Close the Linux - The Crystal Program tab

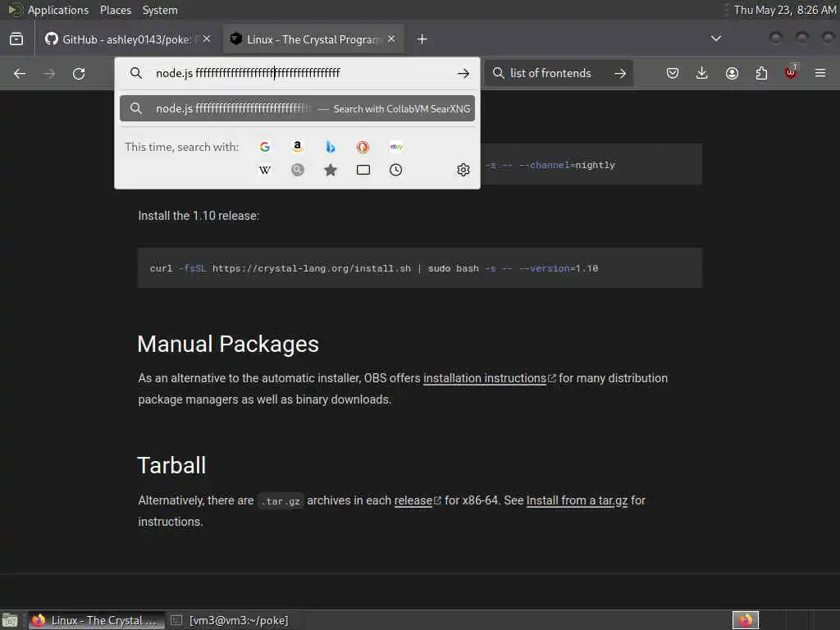[391, 39]
